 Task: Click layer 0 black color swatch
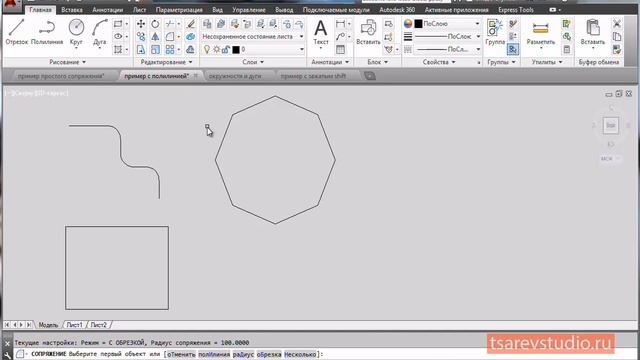236,50
